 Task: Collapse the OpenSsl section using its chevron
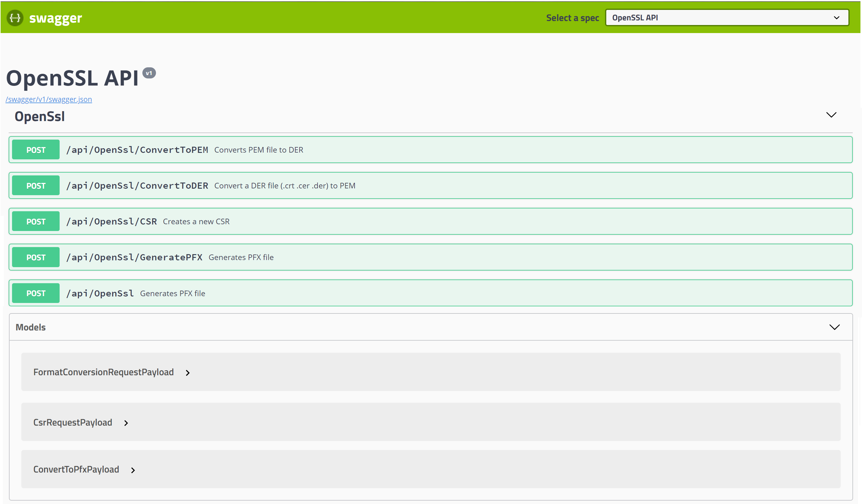[831, 115]
